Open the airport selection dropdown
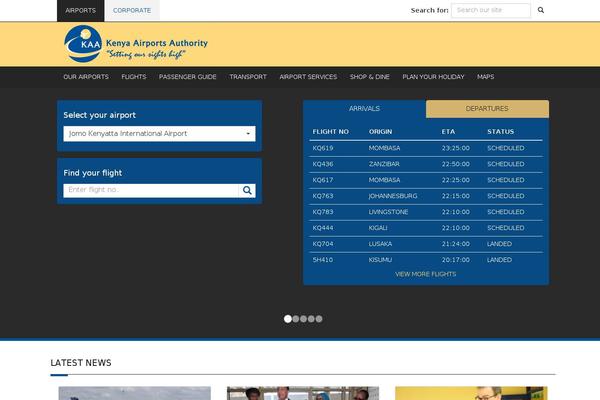 159,134
